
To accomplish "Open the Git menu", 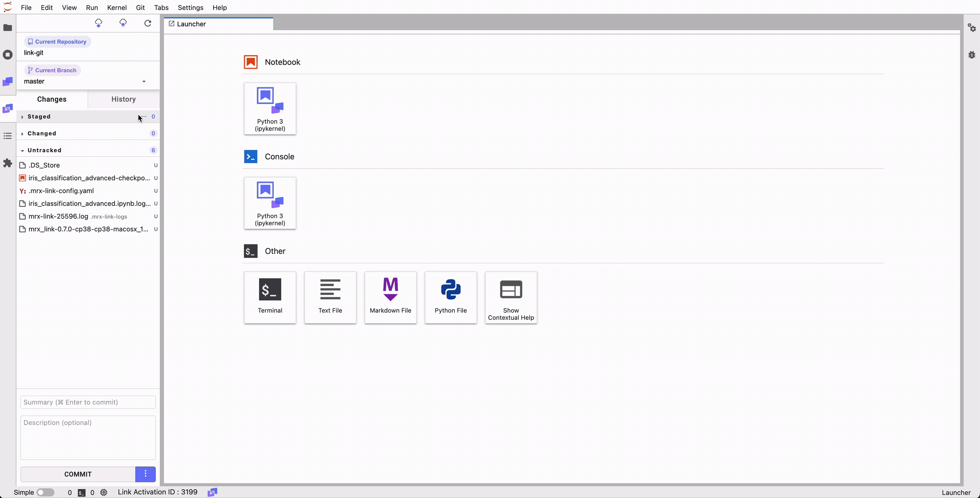I will (x=140, y=8).
